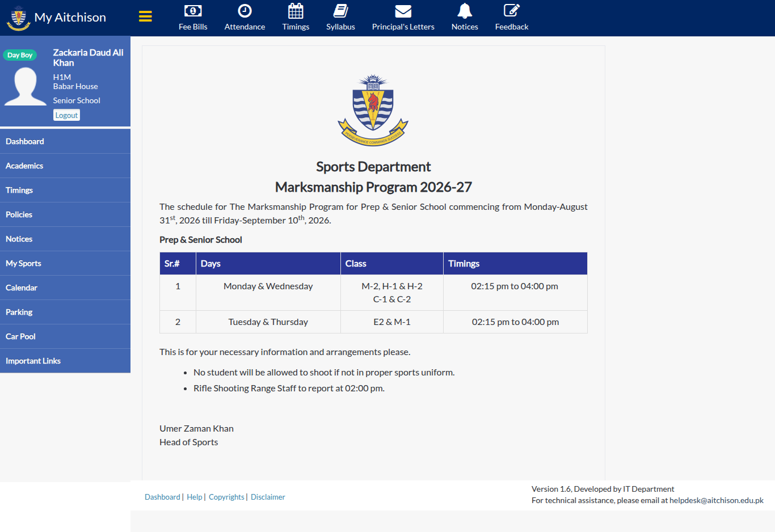
Task: Open Academics in the sidebar
Action: [65, 166]
